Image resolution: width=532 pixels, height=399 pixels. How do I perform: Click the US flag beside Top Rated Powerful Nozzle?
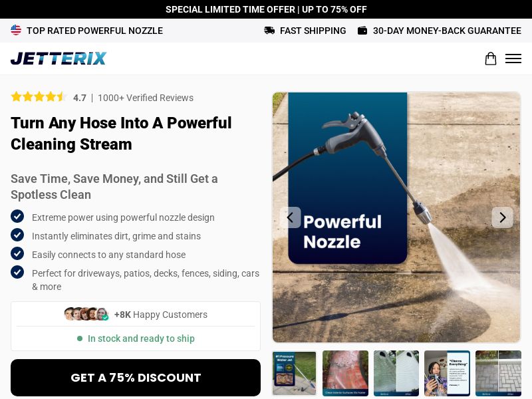point(16,30)
